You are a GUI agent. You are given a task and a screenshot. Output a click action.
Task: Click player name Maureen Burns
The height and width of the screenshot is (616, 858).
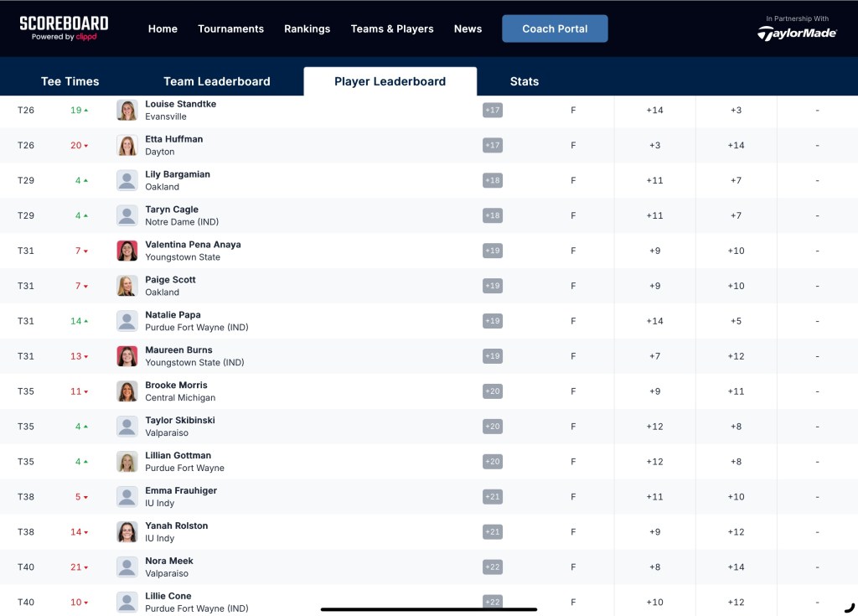(178, 350)
